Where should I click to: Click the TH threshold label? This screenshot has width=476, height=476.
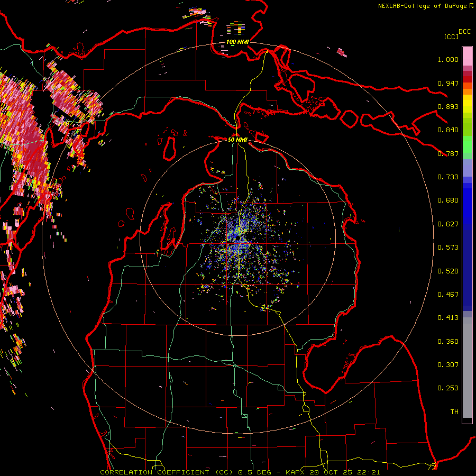454,412
